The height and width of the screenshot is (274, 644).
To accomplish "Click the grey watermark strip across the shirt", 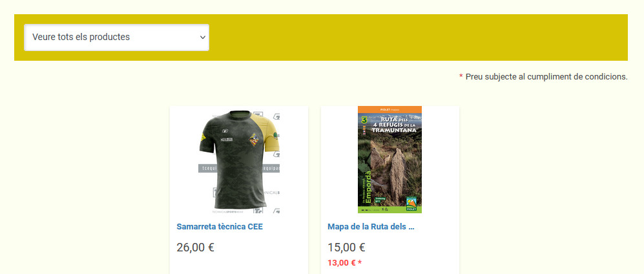I will 238,169.
